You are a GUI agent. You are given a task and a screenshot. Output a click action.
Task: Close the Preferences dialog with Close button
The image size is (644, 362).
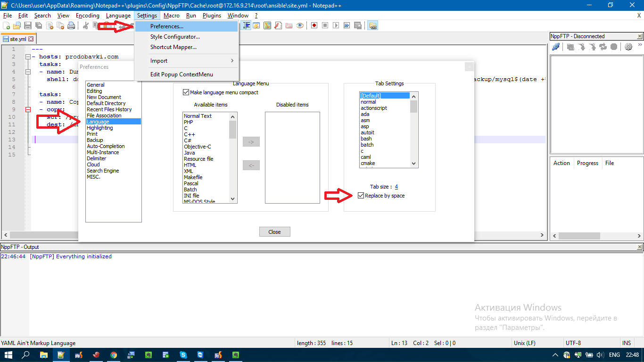point(274,232)
